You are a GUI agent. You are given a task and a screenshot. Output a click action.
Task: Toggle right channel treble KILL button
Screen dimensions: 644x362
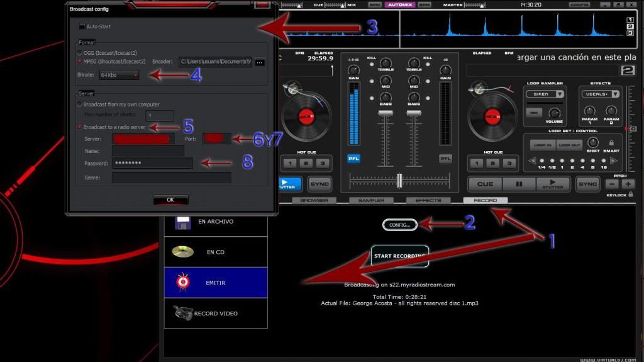coord(428,65)
